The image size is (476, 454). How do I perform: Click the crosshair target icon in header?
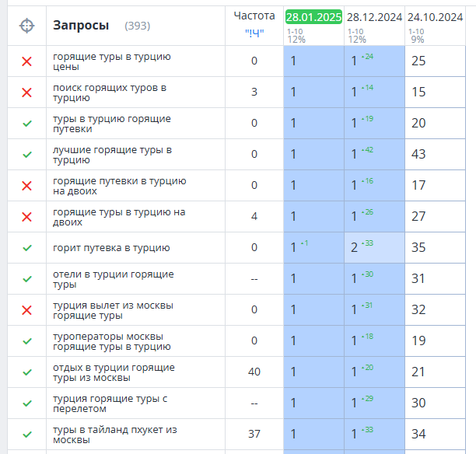point(26,26)
